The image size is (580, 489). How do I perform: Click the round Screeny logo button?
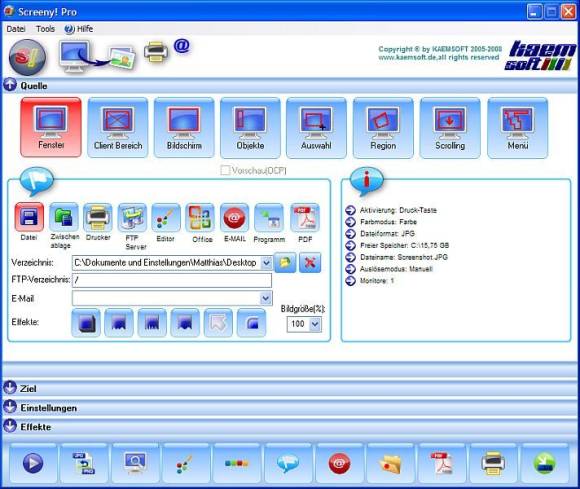coord(28,57)
